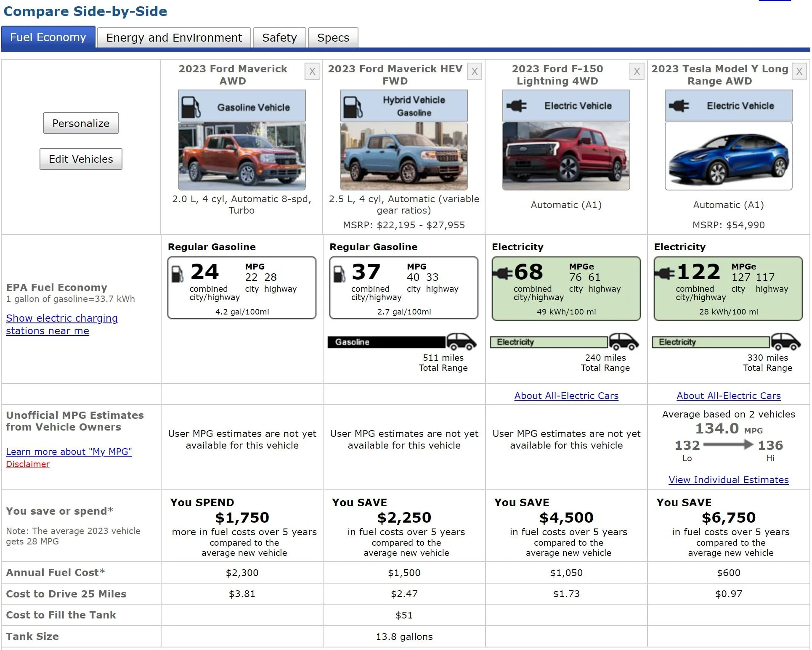This screenshot has height=650, width=812.
Task: Switch to the Safety tab
Action: [279, 38]
